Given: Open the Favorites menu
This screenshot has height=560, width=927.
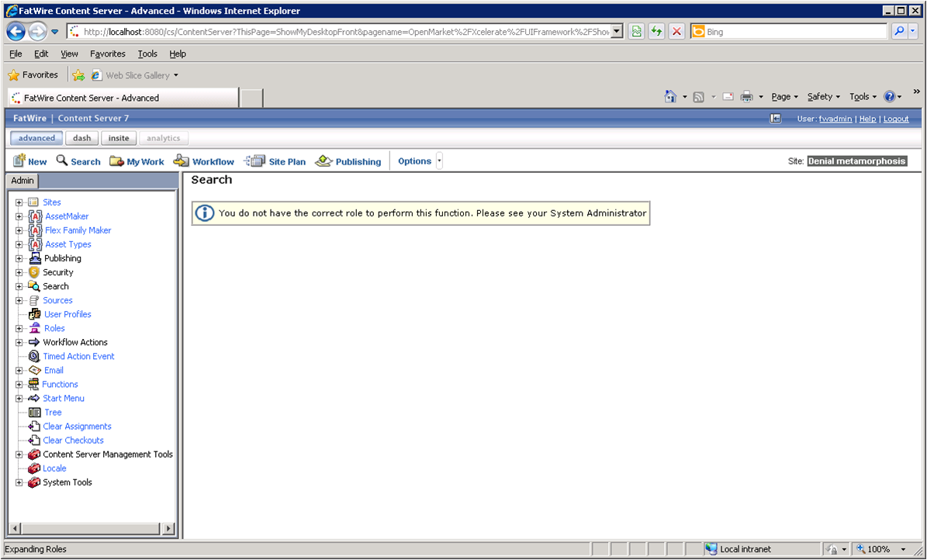Looking at the screenshot, I should [x=108, y=54].
